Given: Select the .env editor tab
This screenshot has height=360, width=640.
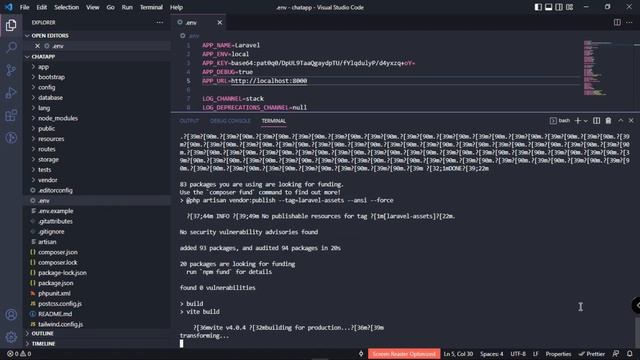Looking at the screenshot, I should click(x=199, y=22).
